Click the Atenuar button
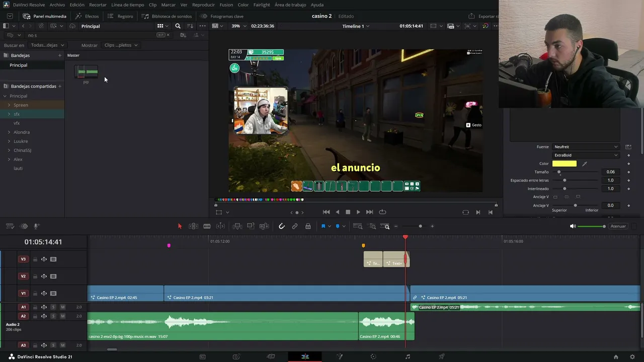 (618, 226)
